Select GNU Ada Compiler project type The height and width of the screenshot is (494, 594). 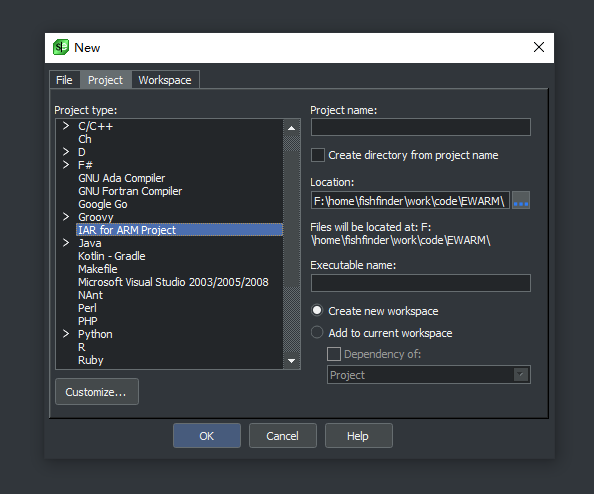[x=122, y=178]
